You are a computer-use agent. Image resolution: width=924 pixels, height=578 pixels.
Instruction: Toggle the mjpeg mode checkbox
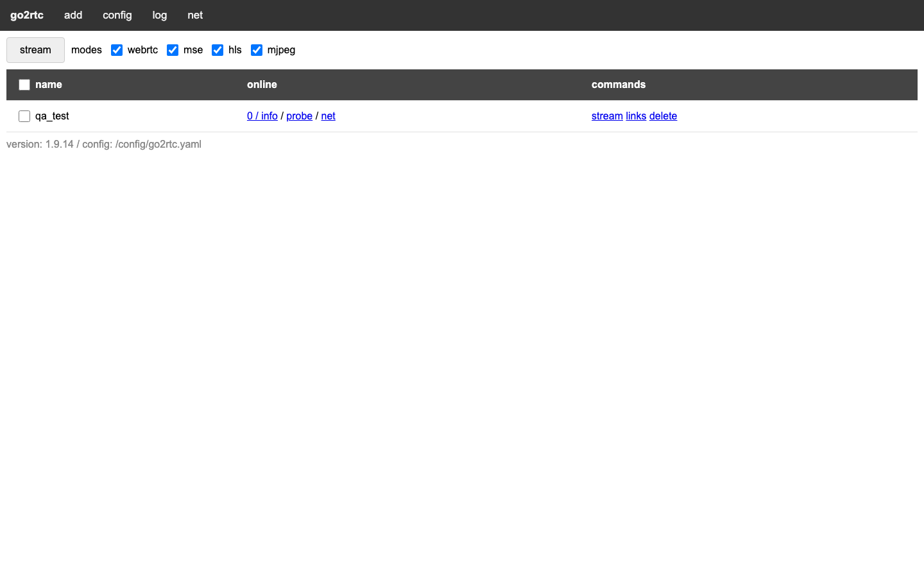[x=257, y=50]
